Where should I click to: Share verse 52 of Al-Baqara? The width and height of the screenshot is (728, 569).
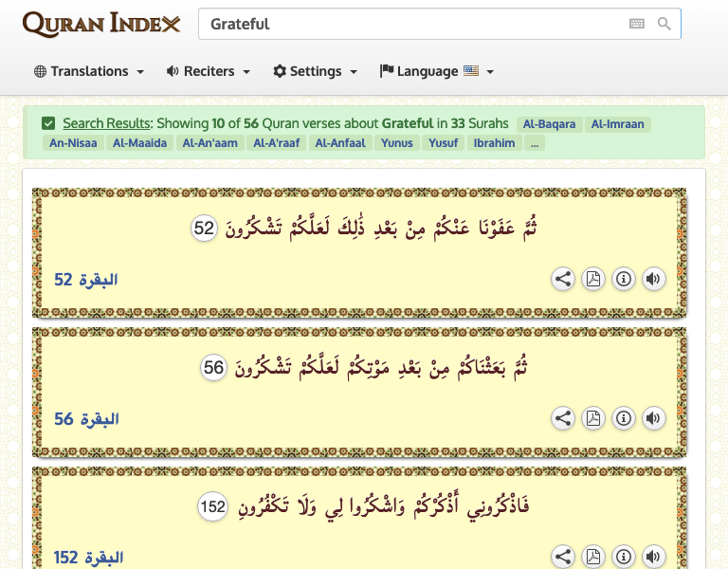pos(563,279)
